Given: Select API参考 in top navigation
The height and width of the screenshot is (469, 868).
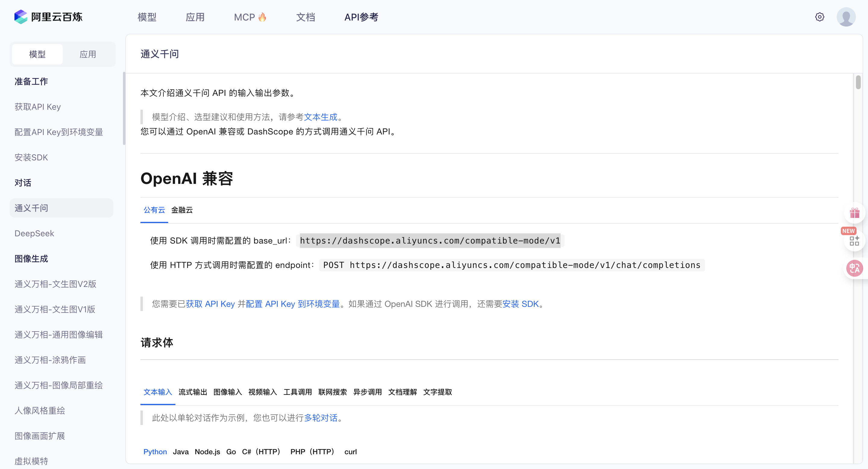Looking at the screenshot, I should pos(361,17).
